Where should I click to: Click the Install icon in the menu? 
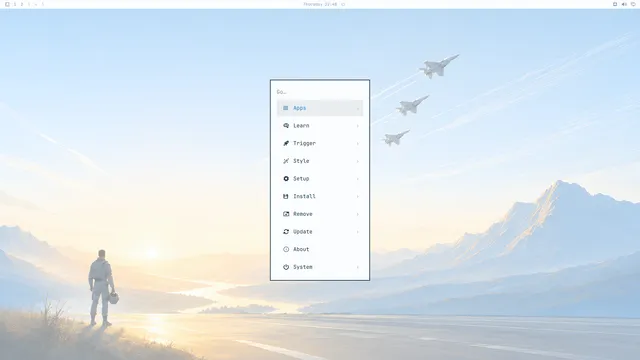click(x=286, y=196)
